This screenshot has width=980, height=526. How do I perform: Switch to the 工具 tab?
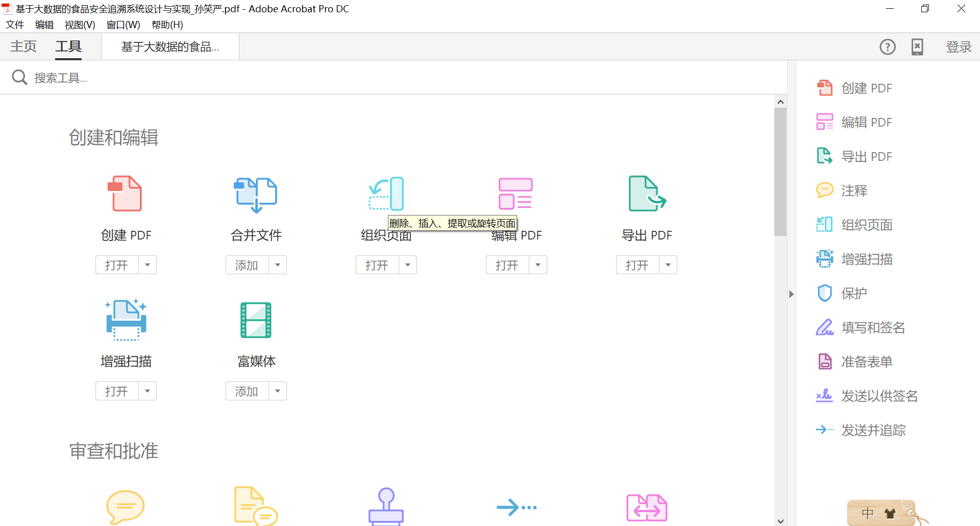[68, 46]
